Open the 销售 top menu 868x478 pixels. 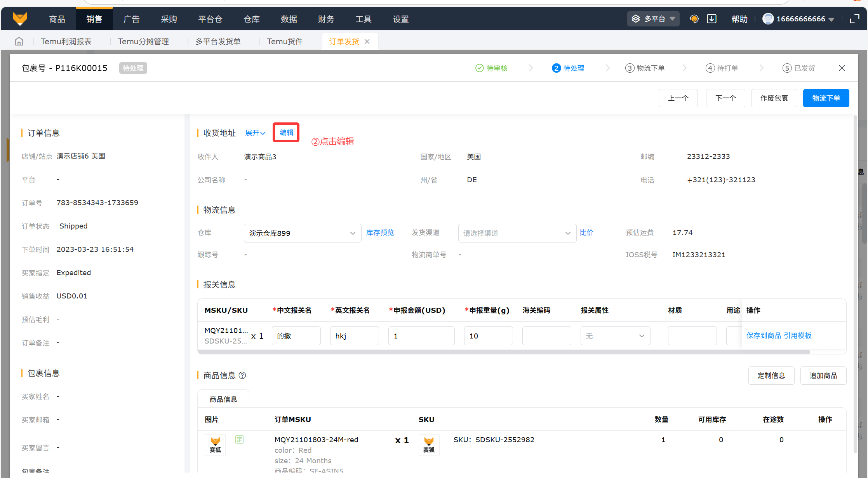[94, 19]
